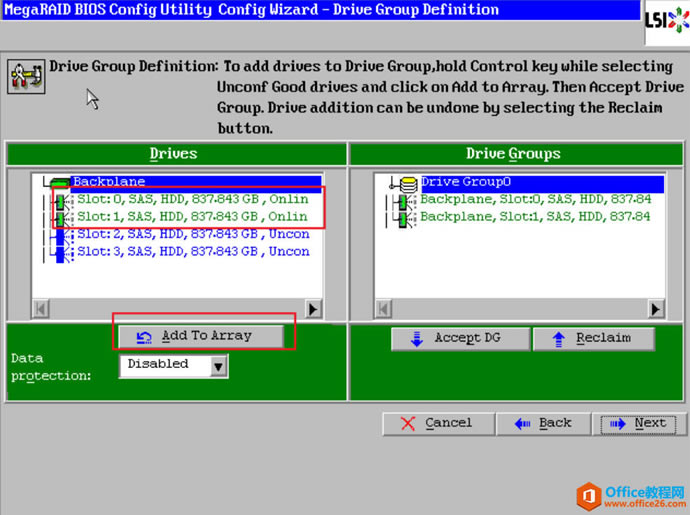This screenshot has width=690, height=515.
Task: Click the LSI logo icon
Action: pyautogui.click(x=667, y=21)
